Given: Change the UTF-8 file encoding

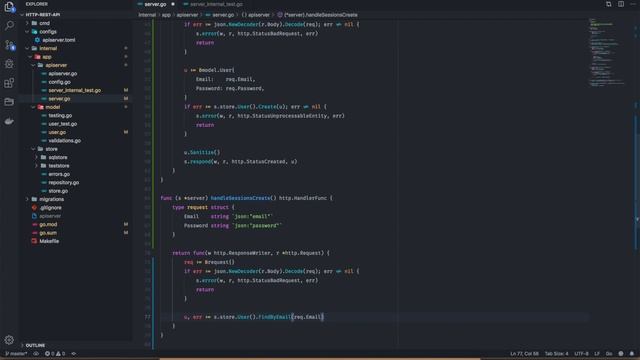Looking at the screenshot, I should (x=581, y=353).
